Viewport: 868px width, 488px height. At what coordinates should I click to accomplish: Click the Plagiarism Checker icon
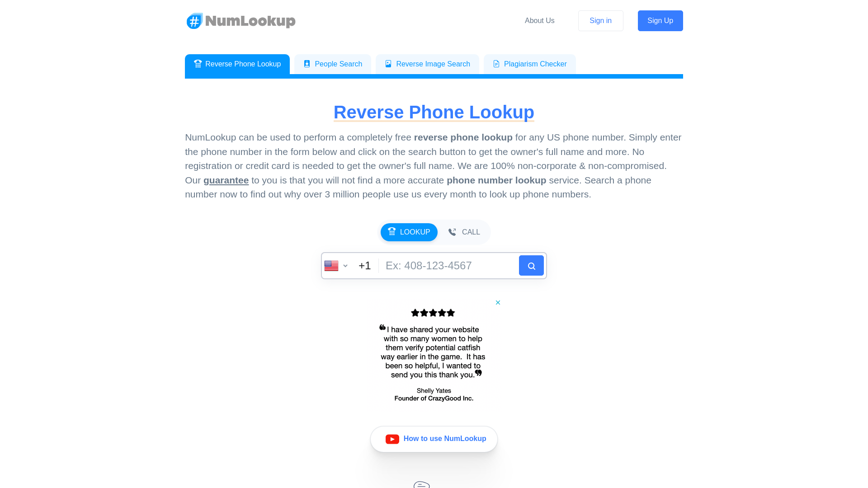coord(496,64)
